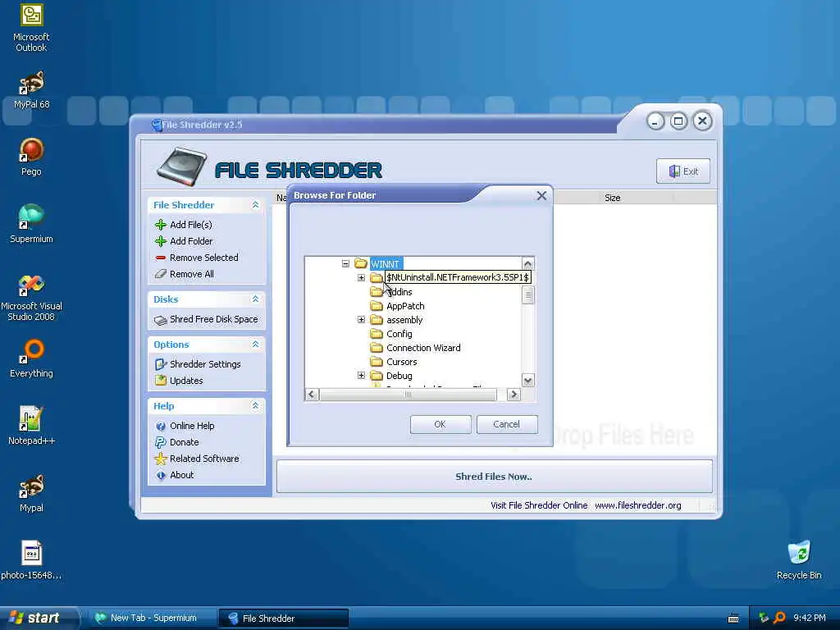Screen dimensions: 840x630
Task: Switch to New Tab - Supermium taskbar item
Action: pos(153,618)
